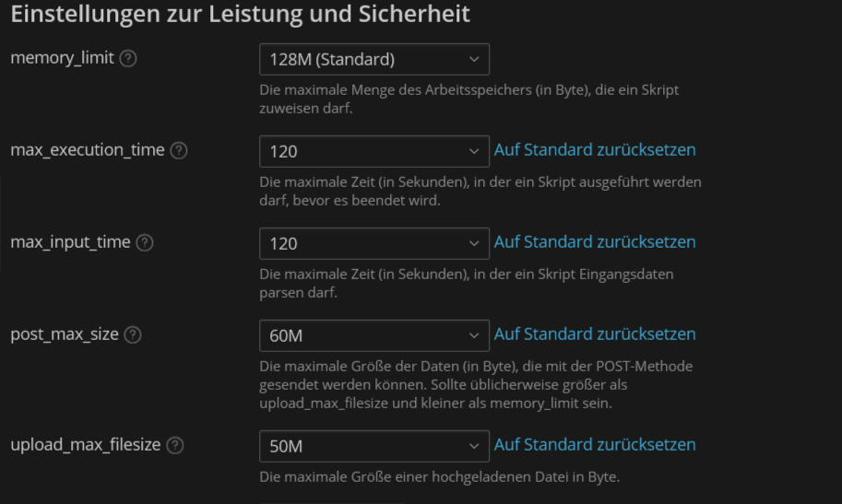The width and height of the screenshot is (842, 504).
Task: Click the chevron arrow in post_max_size field
Action: (474, 335)
